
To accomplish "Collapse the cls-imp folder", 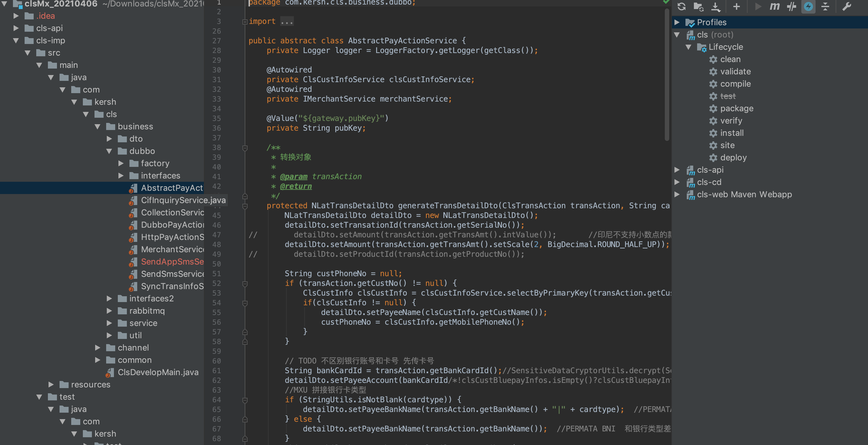I will tap(16, 40).
